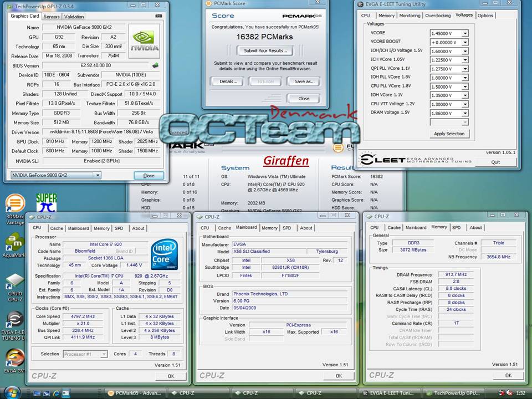Viewport: 532px width, 399px height.
Task: Switch to Validation tab in GPU-Z
Action: [74, 17]
